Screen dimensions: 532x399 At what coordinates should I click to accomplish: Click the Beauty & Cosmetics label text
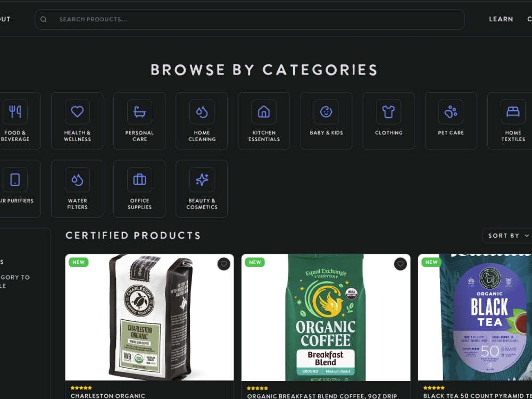(202, 204)
